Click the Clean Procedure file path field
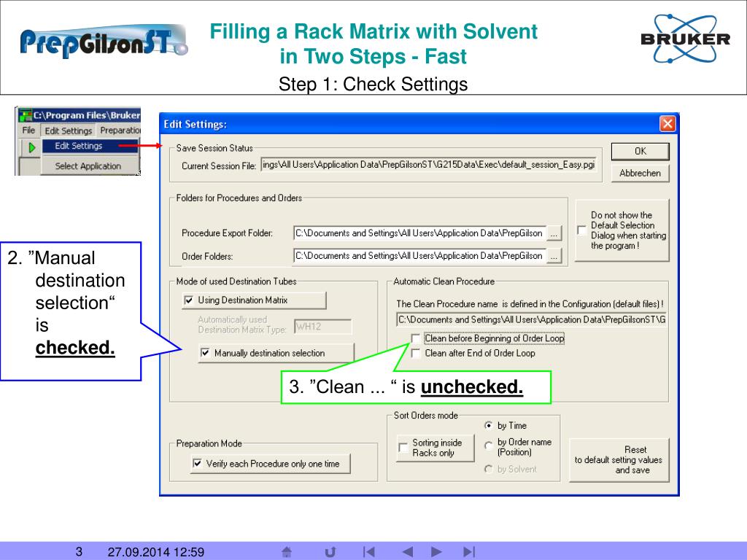This screenshot has width=747, height=560. [532, 319]
